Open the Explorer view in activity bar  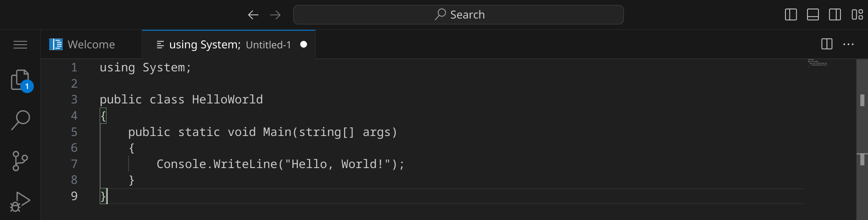point(20,80)
